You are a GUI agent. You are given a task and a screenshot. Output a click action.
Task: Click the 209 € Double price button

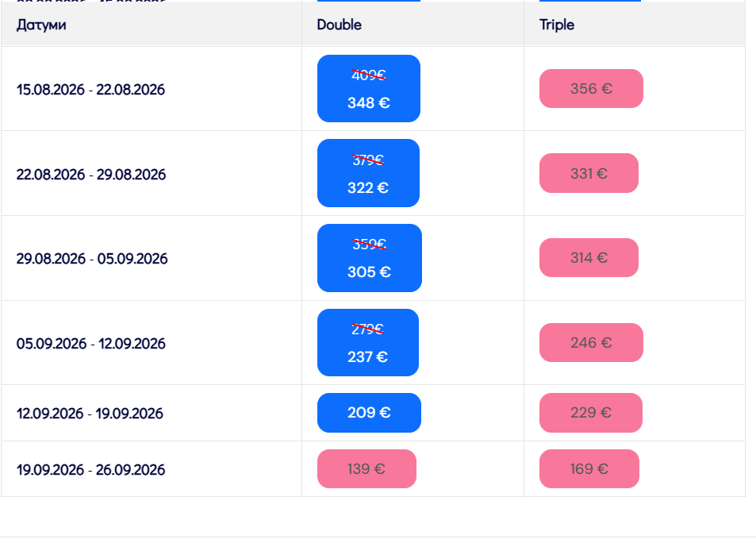tap(369, 413)
